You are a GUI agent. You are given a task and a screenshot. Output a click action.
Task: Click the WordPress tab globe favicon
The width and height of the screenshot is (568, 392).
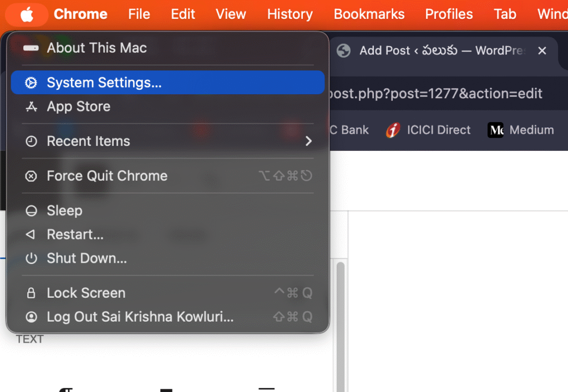click(343, 50)
